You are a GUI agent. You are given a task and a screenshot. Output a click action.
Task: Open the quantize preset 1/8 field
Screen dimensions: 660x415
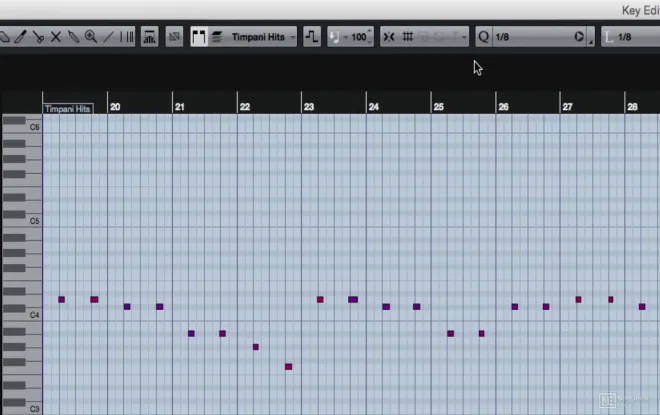click(532, 37)
